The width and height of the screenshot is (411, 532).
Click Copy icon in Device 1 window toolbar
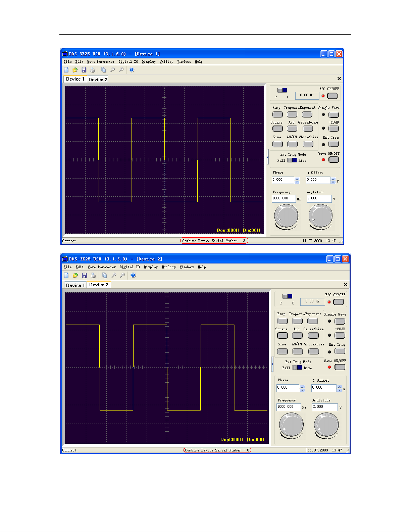(104, 70)
